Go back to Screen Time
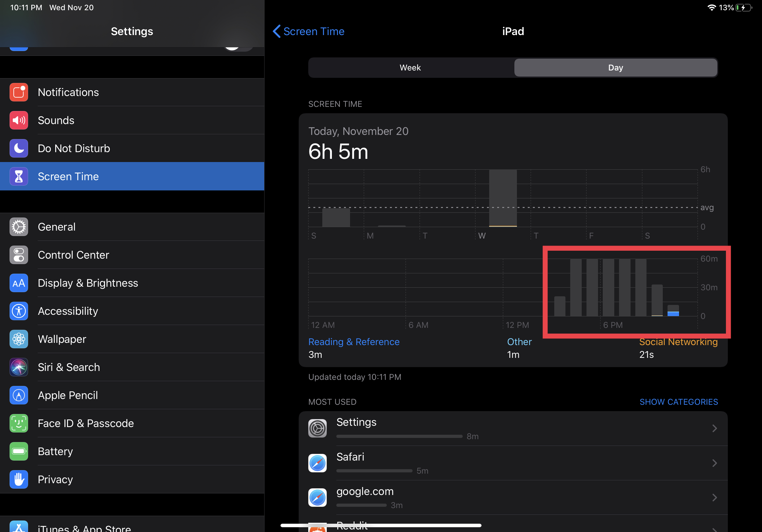762x532 pixels. pos(308,31)
